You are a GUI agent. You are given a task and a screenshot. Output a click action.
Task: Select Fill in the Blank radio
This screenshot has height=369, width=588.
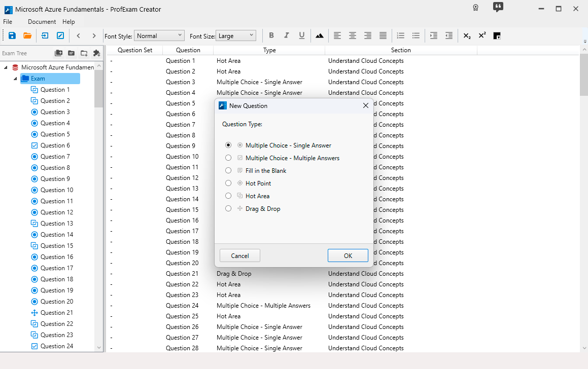[x=228, y=170]
